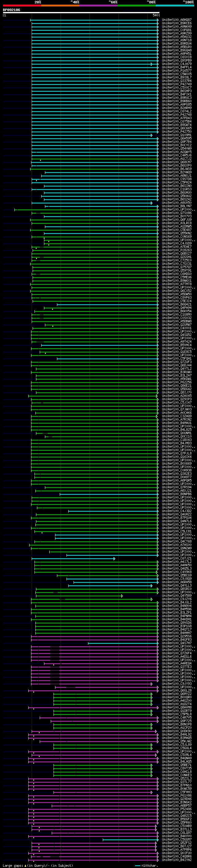Select label UniRef100_B6JWS9

coord(177,169)
